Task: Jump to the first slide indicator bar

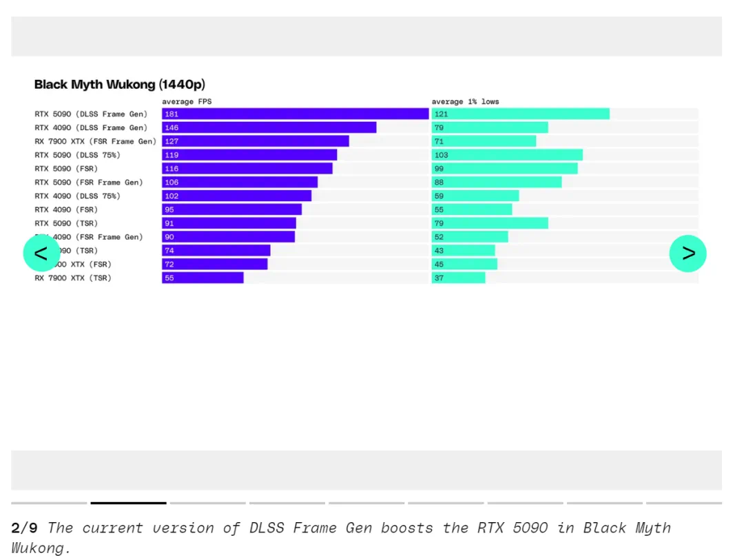Action: (x=49, y=503)
